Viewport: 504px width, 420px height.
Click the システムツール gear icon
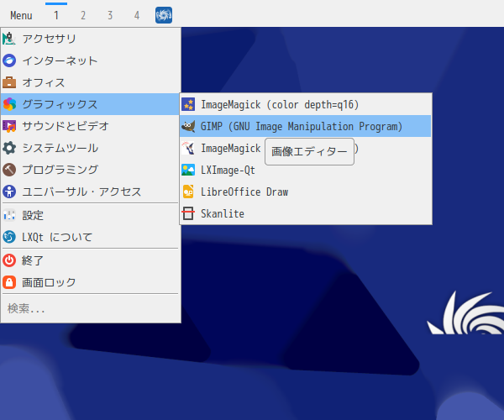[x=9, y=148]
